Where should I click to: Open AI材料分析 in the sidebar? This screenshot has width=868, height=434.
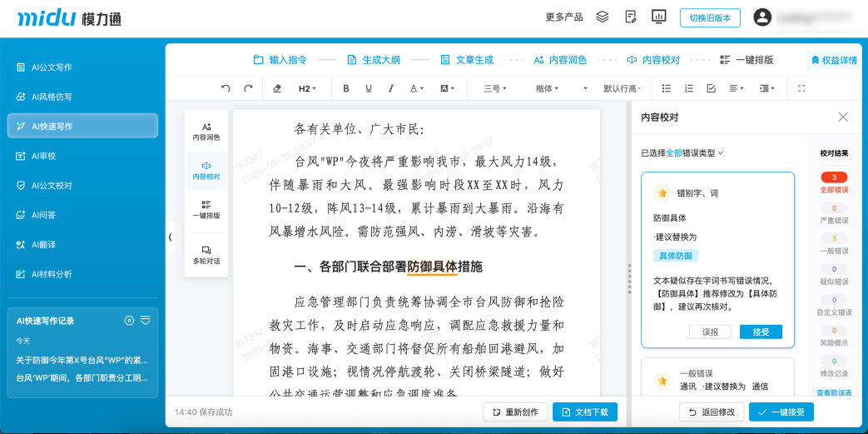click(82, 274)
